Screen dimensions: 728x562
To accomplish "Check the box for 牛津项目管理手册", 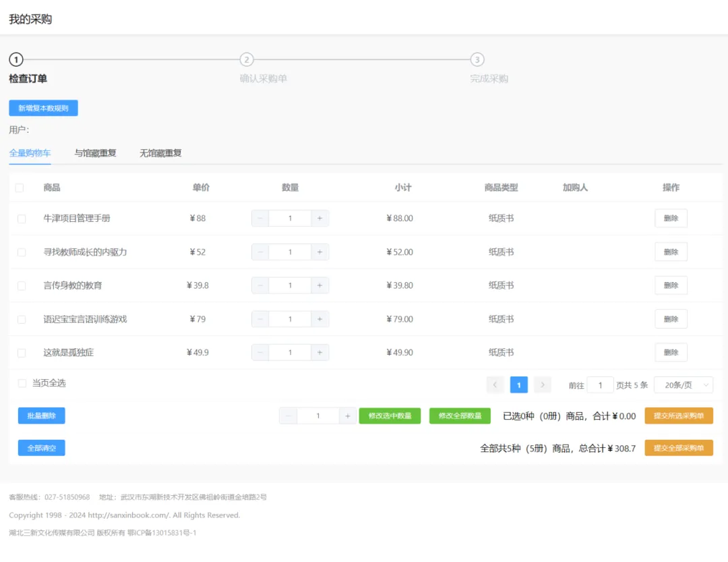I will coord(22,219).
